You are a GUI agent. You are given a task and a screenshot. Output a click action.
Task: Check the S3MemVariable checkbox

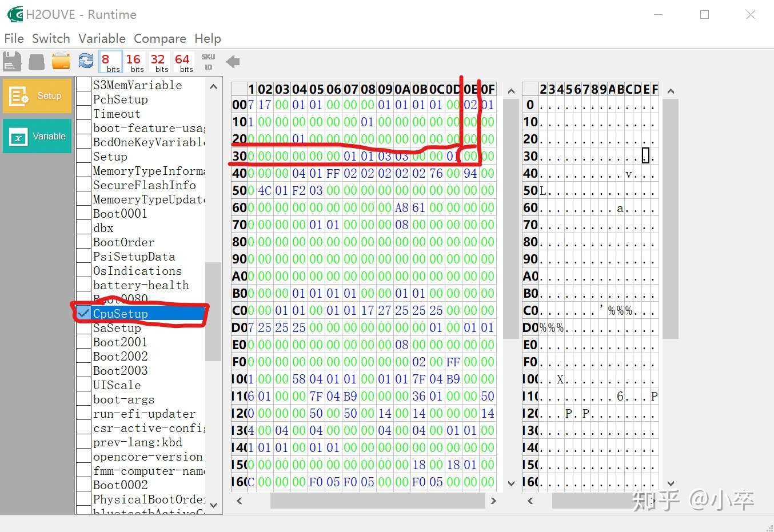point(84,85)
